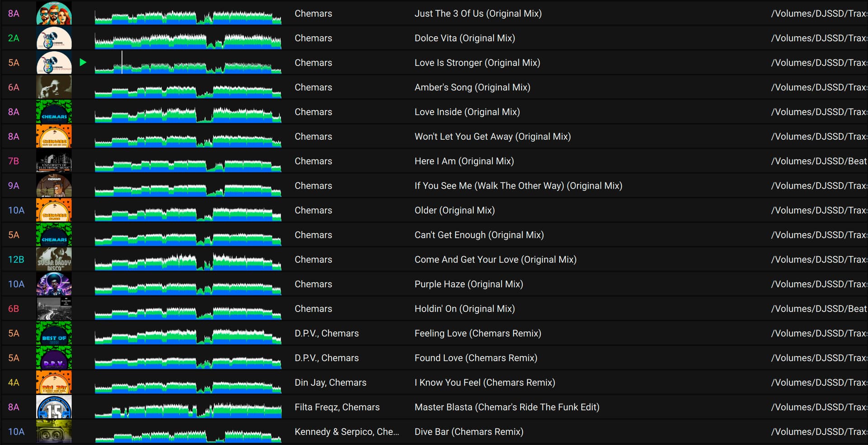Click the Dive Bar boombox cover art
Image resolution: width=868 pixels, height=445 pixels.
tap(54, 431)
